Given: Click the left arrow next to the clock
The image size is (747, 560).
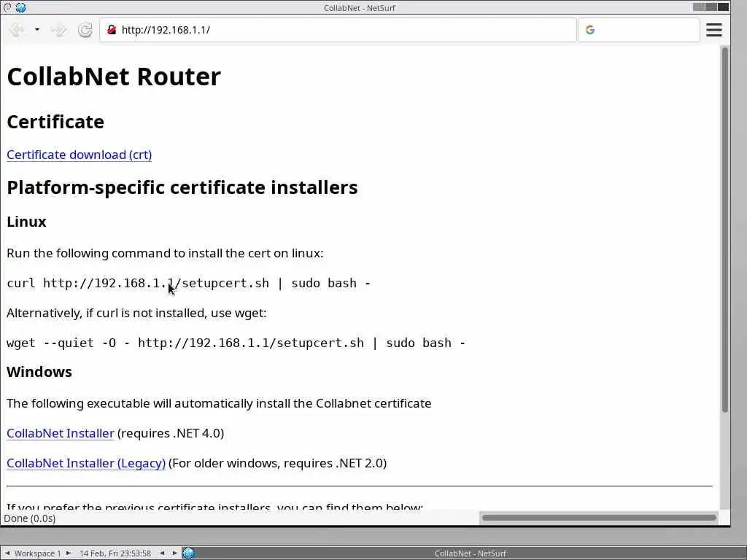Looking at the screenshot, I should [x=162, y=553].
